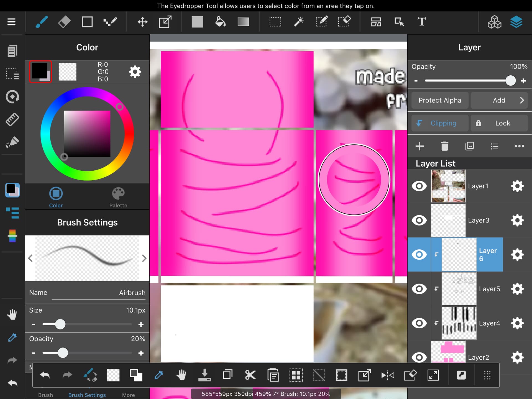Pick the Eyedropper tool from the bottom bar
Screen dimensions: 532x399
pos(158,375)
